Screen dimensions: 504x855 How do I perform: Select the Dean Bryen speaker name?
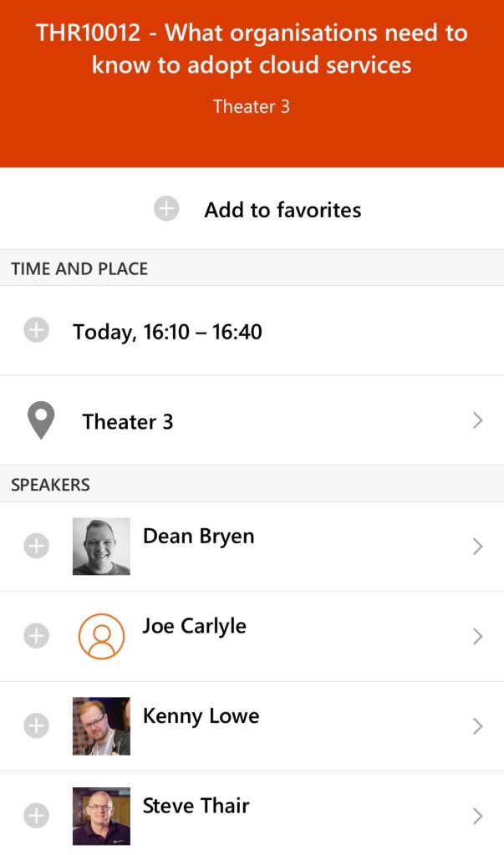pos(198,537)
